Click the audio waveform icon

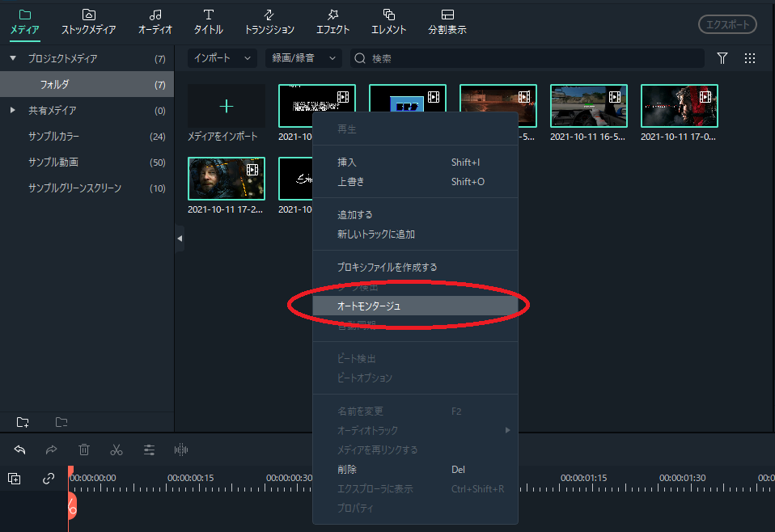pyautogui.click(x=181, y=450)
